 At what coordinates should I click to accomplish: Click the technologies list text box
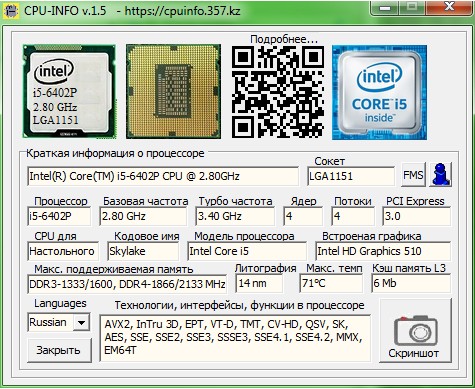[x=235, y=338]
